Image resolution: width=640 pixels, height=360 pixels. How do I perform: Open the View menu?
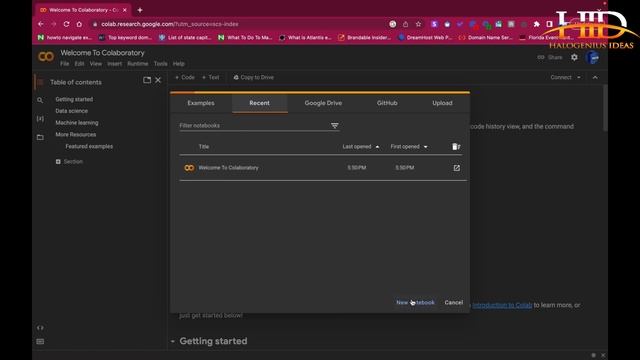96,64
